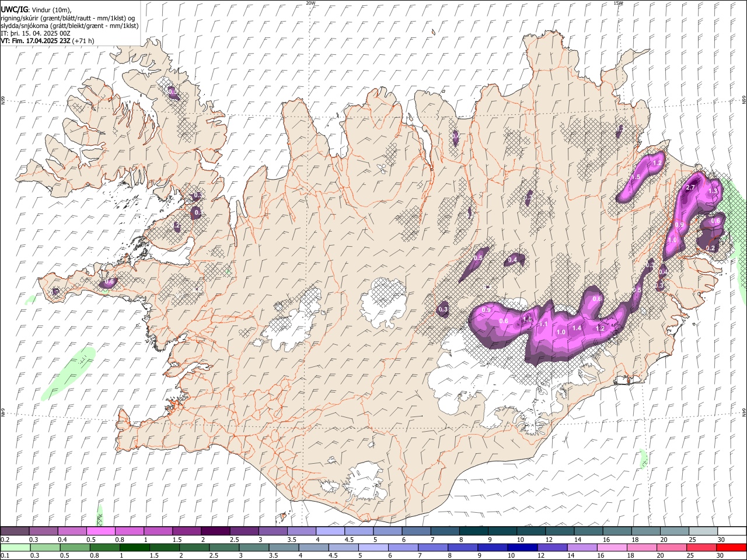Select dark teal top-row swatch between 8 and 9

click(x=473, y=531)
